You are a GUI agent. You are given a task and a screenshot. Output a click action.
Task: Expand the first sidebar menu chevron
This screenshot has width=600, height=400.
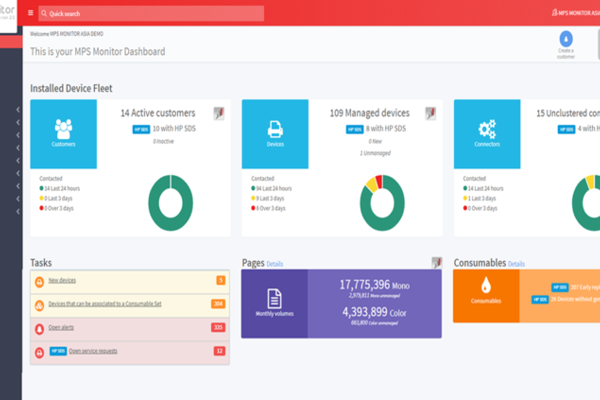click(19, 108)
